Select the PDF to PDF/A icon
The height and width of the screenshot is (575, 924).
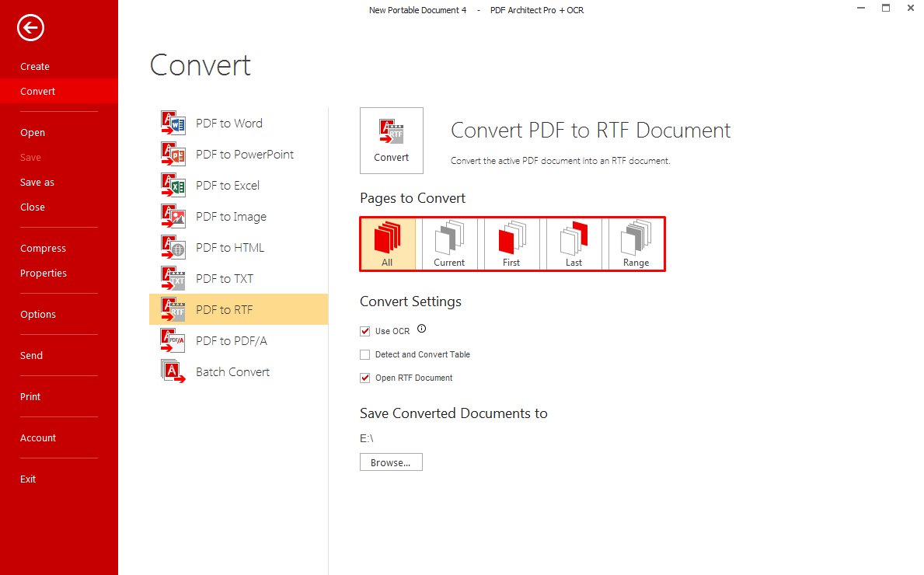[173, 340]
